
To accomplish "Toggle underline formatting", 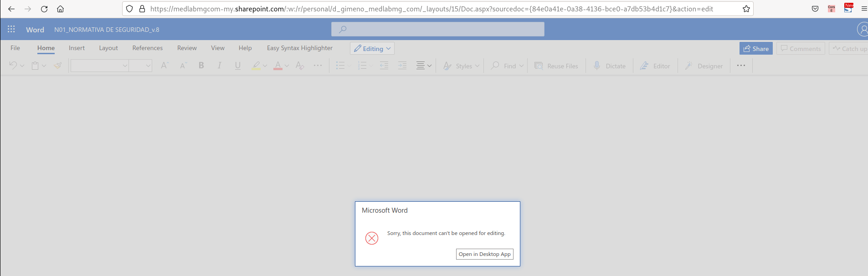I will (237, 66).
